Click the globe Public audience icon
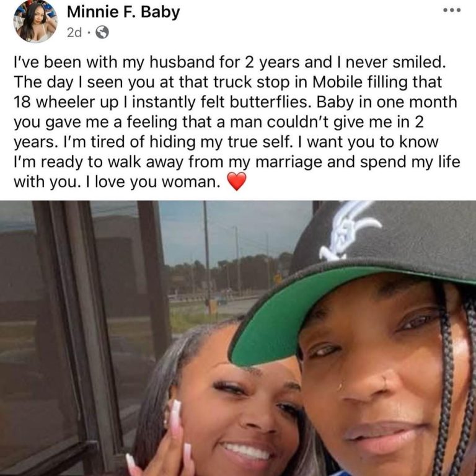Screen dimensions: 476x476 (x=102, y=32)
